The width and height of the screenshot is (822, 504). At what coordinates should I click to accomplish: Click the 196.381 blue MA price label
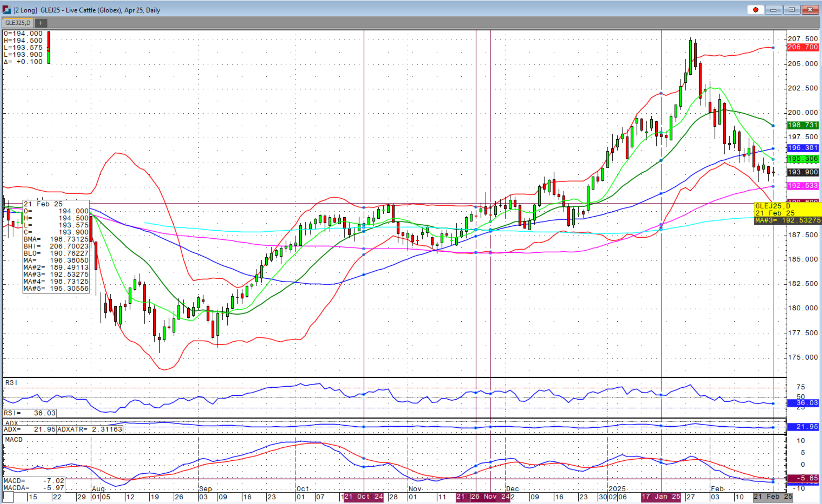803,148
